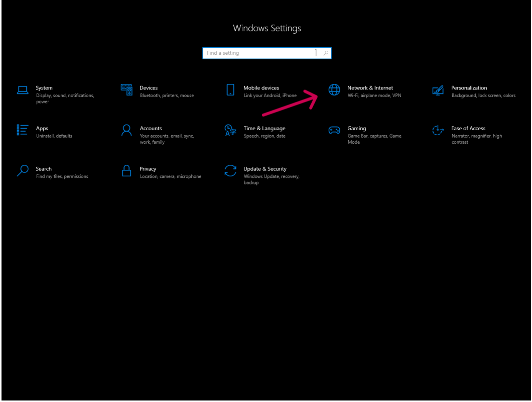Click the Search magnifier category icon
The image size is (532, 402).
coord(23,170)
